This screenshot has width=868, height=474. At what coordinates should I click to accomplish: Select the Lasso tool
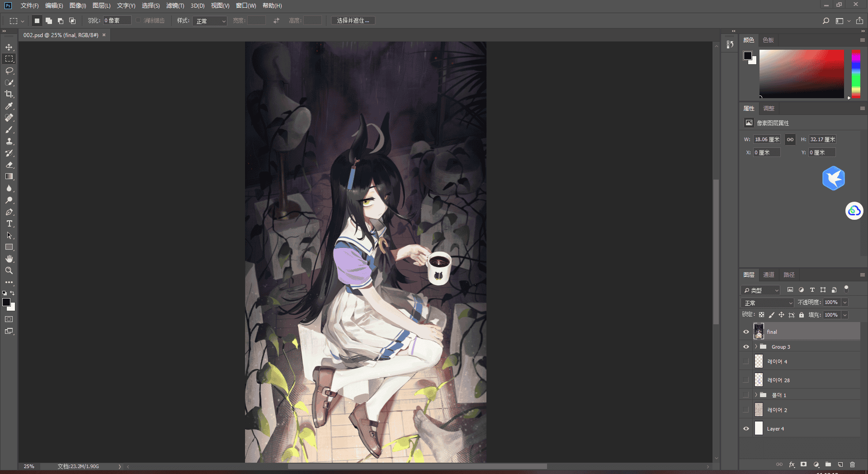[x=9, y=71]
